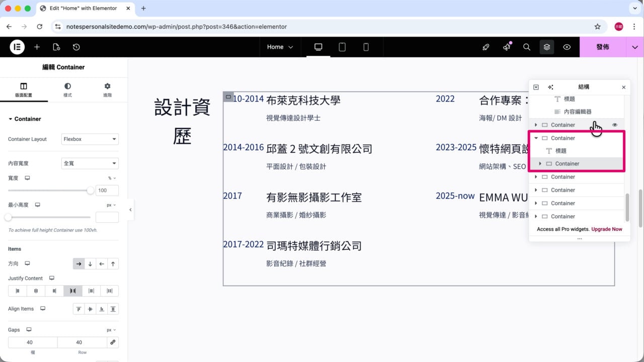Set Justify Content to start
The image size is (644, 362).
point(18,291)
